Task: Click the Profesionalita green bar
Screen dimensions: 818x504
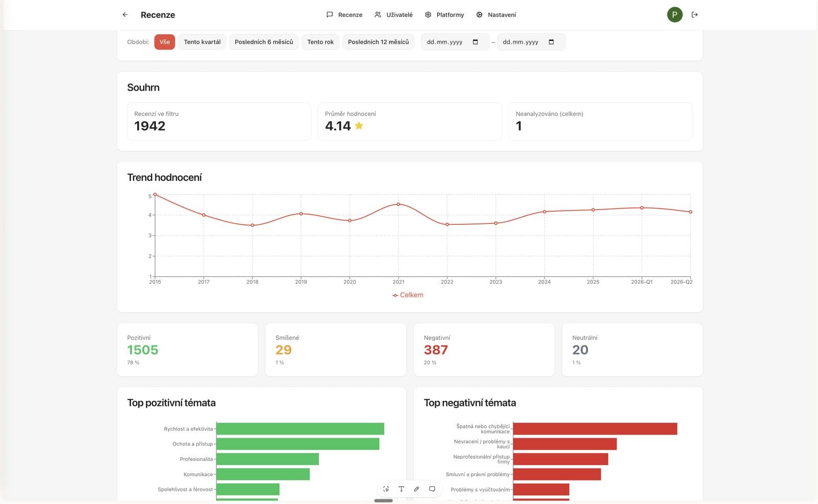Action: pos(268,459)
